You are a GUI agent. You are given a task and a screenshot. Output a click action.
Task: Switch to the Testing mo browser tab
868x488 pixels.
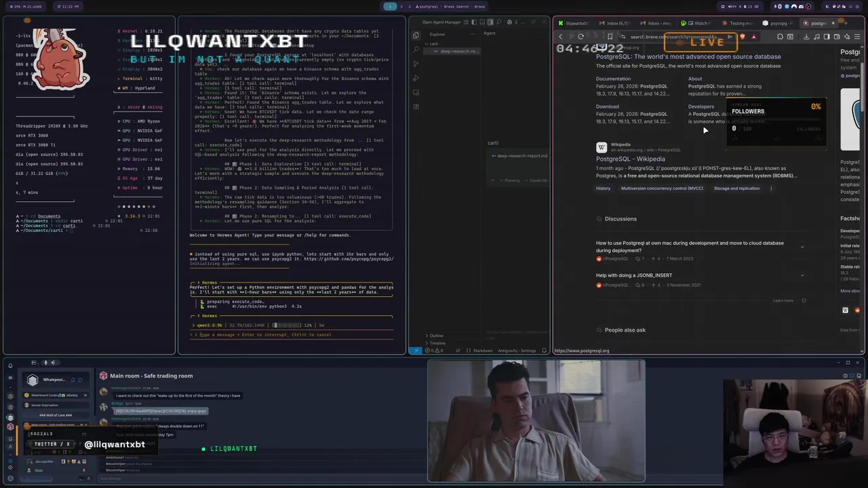click(739, 23)
